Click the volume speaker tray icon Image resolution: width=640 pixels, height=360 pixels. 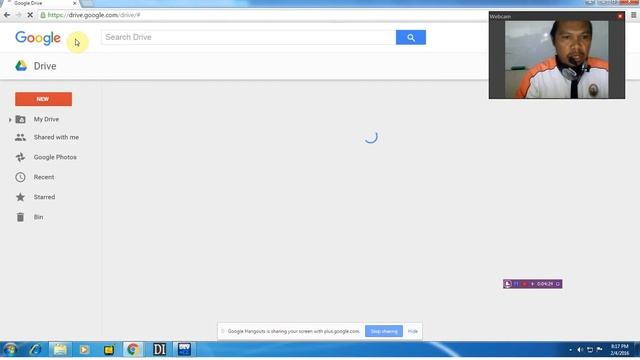(x=580, y=350)
